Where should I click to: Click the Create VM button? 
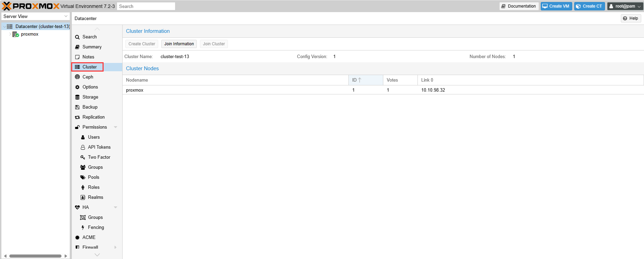[x=556, y=6]
